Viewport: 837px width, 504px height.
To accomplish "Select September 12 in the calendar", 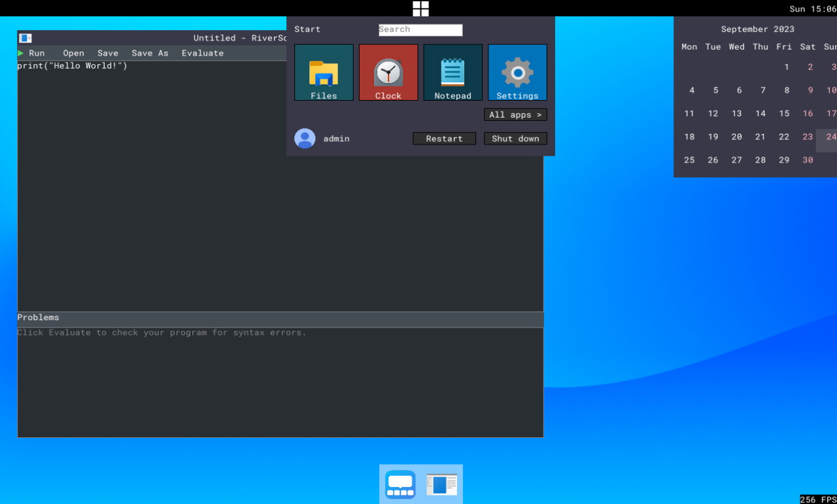I will tap(713, 114).
